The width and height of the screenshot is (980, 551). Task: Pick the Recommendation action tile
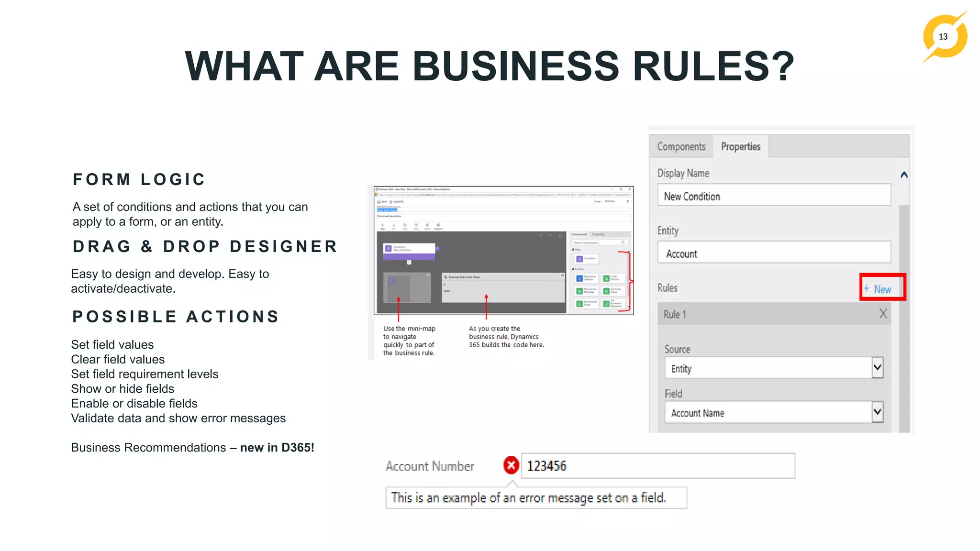[586, 278]
